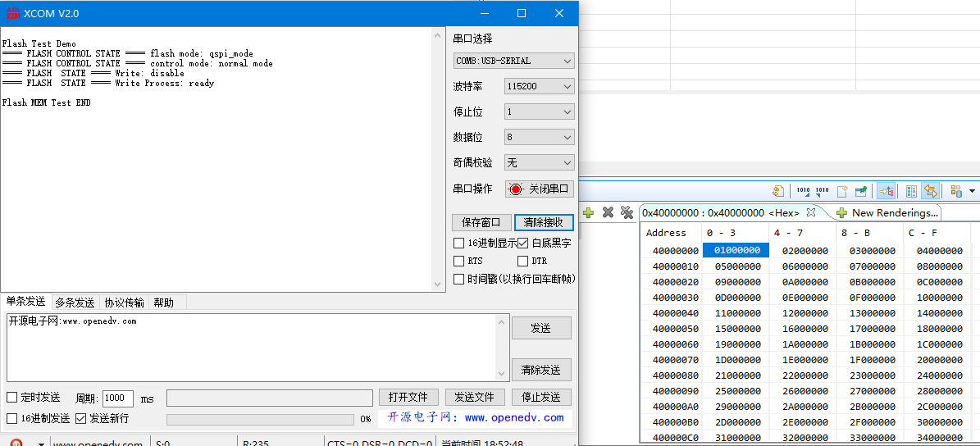Check the DTR checkbox
Viewport: 980px width, 446px height.
tap(523, 261)
